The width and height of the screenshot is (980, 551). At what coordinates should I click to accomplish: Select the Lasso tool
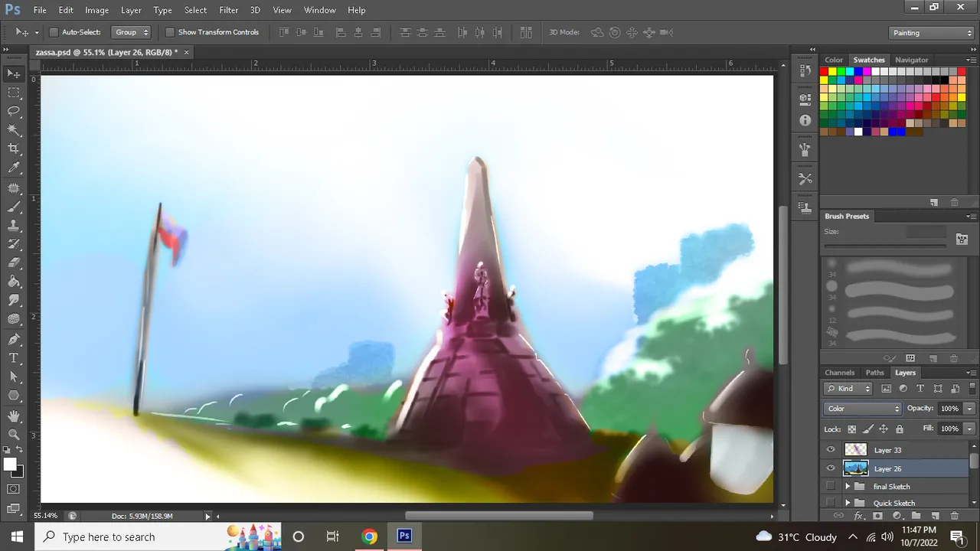pyautogui.click(x=14, y=112)
